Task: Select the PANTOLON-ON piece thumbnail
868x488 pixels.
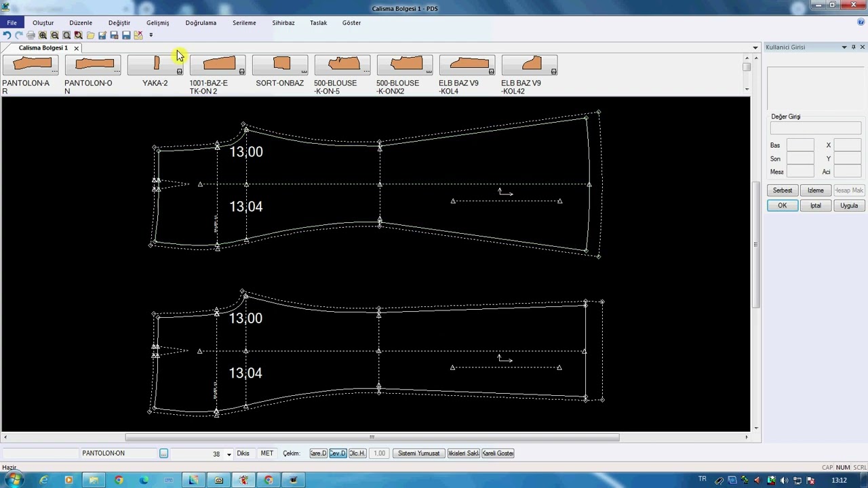Action: [x=93, y=65]
